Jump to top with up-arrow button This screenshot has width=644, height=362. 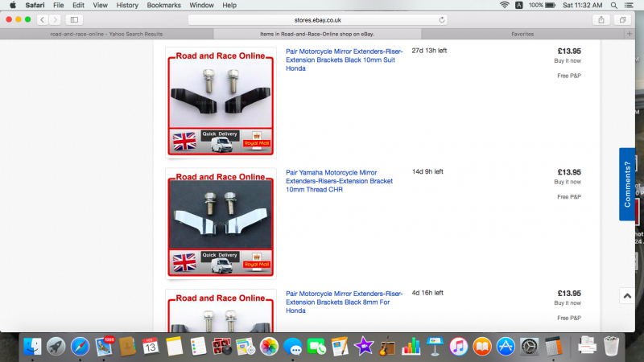[627, 296]
